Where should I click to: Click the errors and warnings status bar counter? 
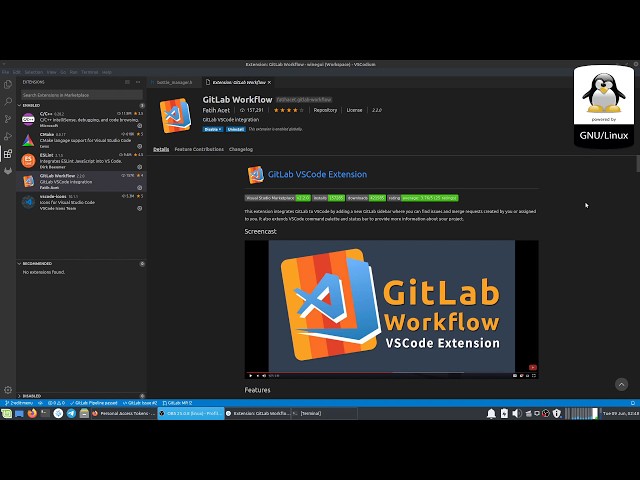click(x=56, y=403)
